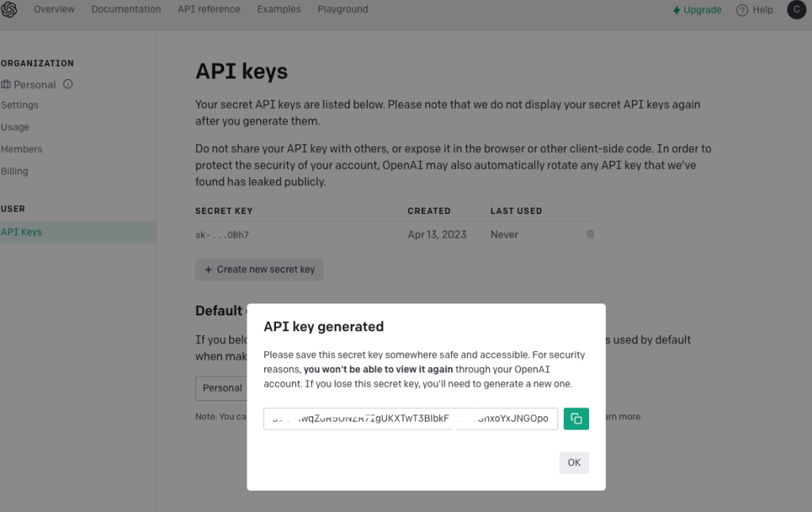Open the user avatar menu
Screen dimensions: 812x512
click(796, 10)
